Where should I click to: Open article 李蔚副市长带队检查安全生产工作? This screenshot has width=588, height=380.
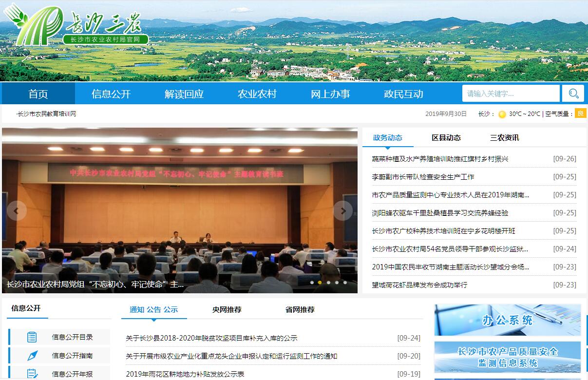(423, 177)
